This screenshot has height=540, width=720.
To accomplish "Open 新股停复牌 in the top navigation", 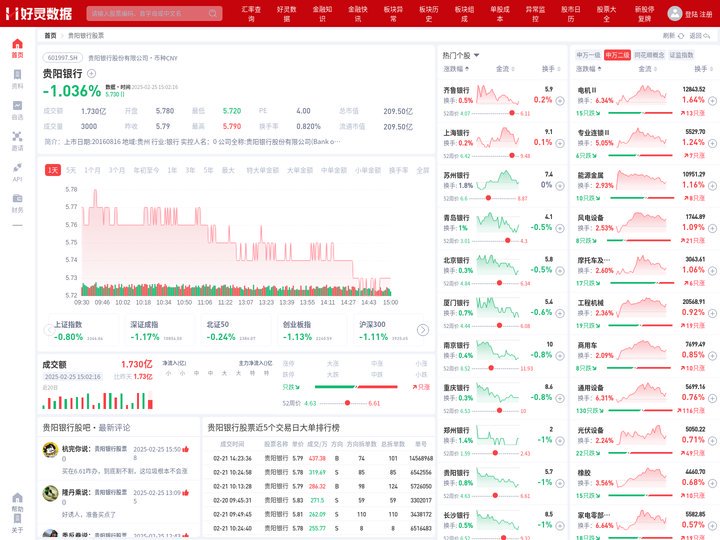I will click(644, 14).
